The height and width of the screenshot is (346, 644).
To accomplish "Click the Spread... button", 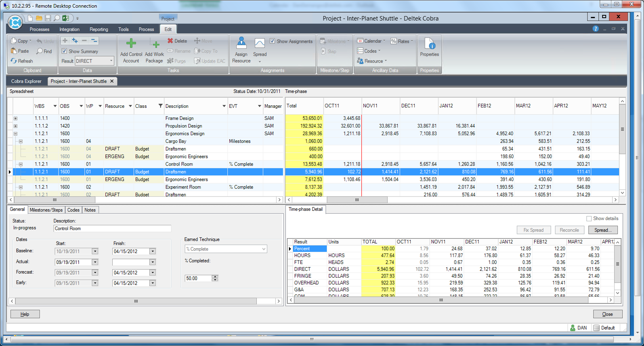I will [603, 230].
